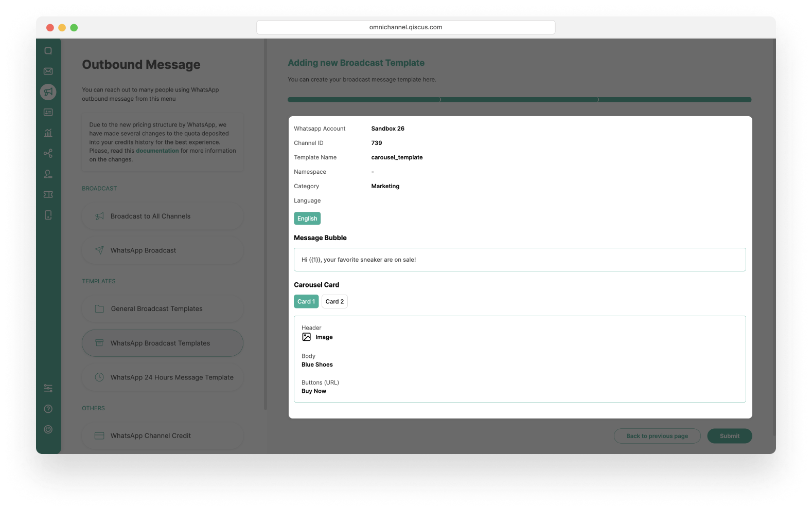Image resolution: width=812 pixels, height=510 pixels.
Task: Open the contact card sidebar icon
Action: [x=48, y=112]
